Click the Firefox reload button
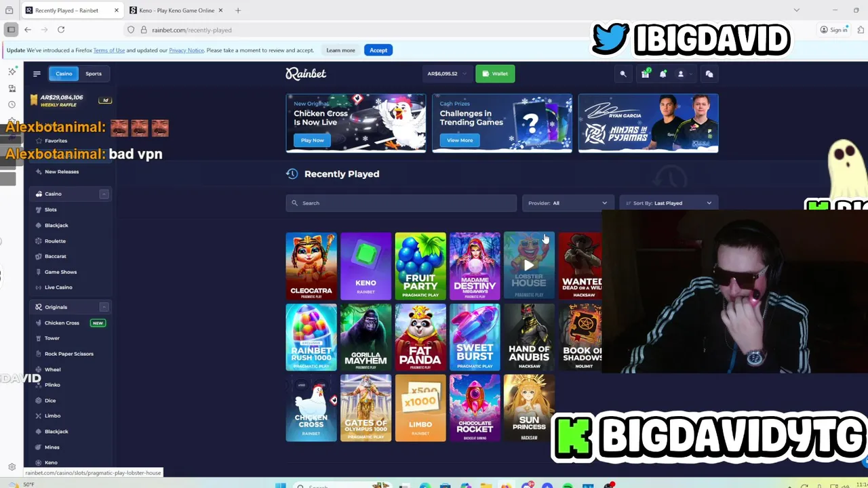The width and height of the screenshot is (868, 488). [x=61, y=30]
